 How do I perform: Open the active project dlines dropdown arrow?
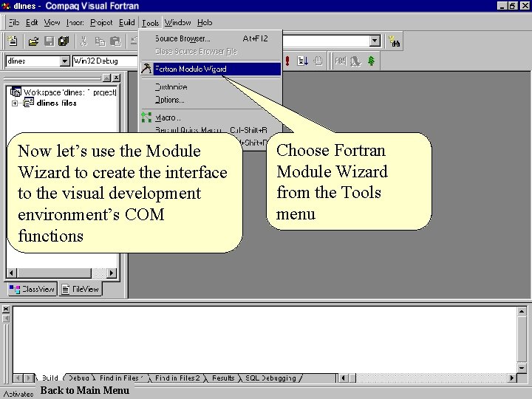click(x=64, y=61)
